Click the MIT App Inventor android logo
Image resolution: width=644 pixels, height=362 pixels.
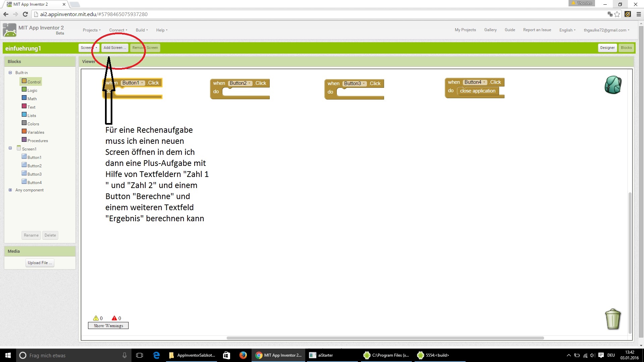pos(9,30)
